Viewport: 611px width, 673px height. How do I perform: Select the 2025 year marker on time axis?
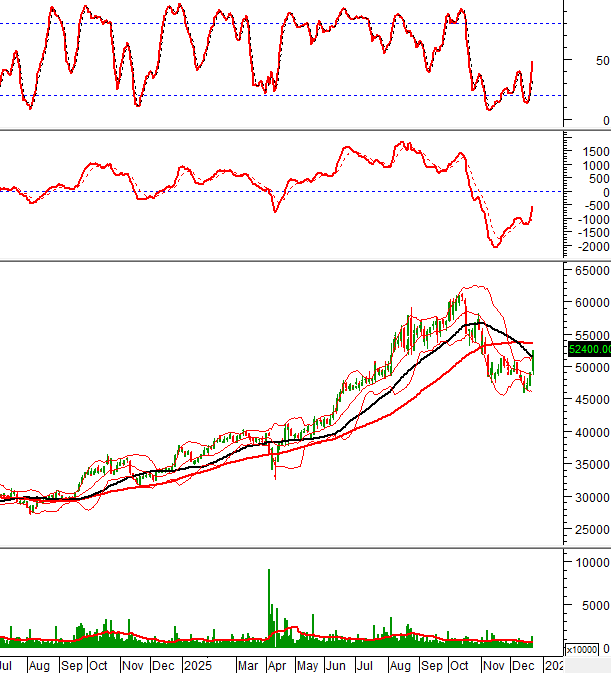[197, 665]
